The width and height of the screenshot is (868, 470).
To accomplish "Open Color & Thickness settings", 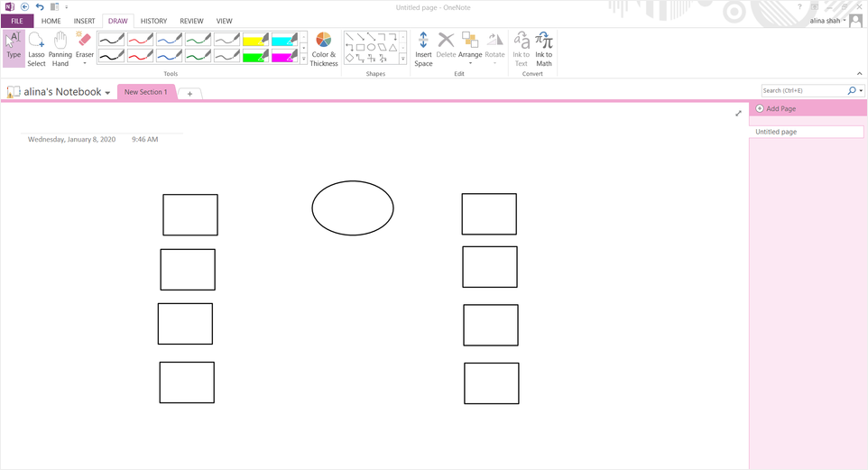I will (x=323, y=49).
